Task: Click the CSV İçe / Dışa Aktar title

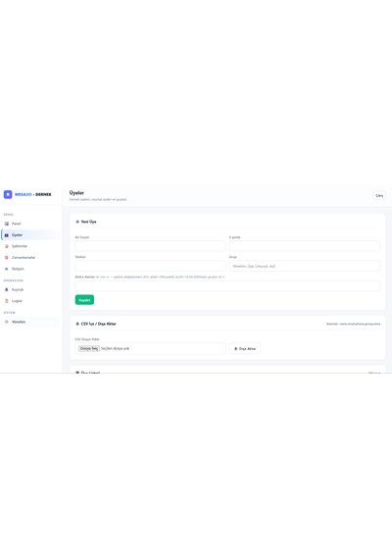Action: coord(99,324)
